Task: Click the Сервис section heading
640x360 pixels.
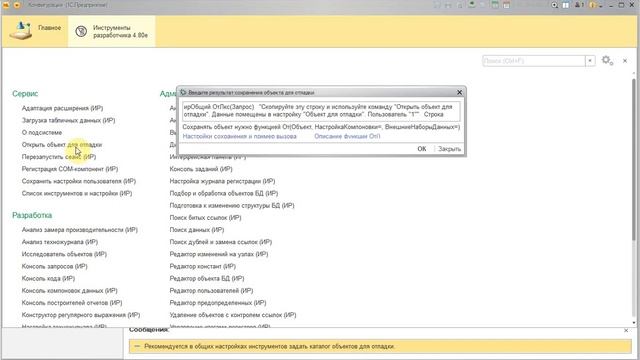Action: pos(25,94)
